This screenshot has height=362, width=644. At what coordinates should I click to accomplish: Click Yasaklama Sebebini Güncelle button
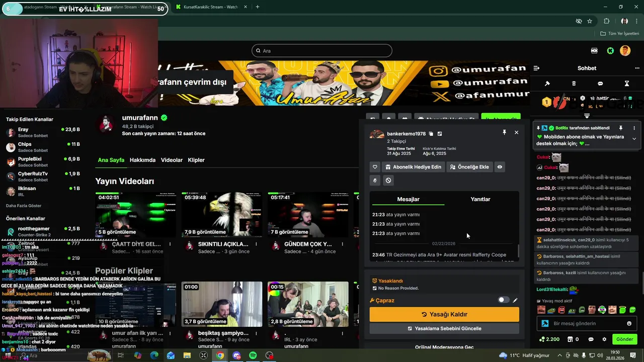[x=444, y=328]
